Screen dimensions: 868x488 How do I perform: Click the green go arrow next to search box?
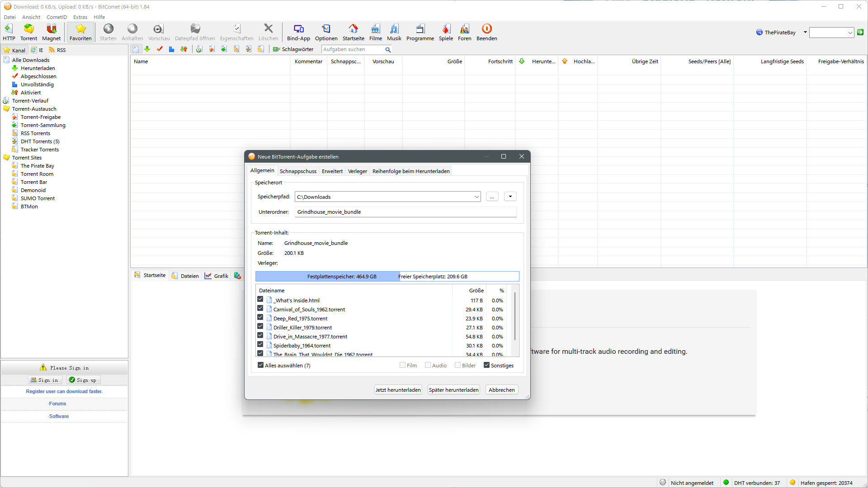(860, 32)
